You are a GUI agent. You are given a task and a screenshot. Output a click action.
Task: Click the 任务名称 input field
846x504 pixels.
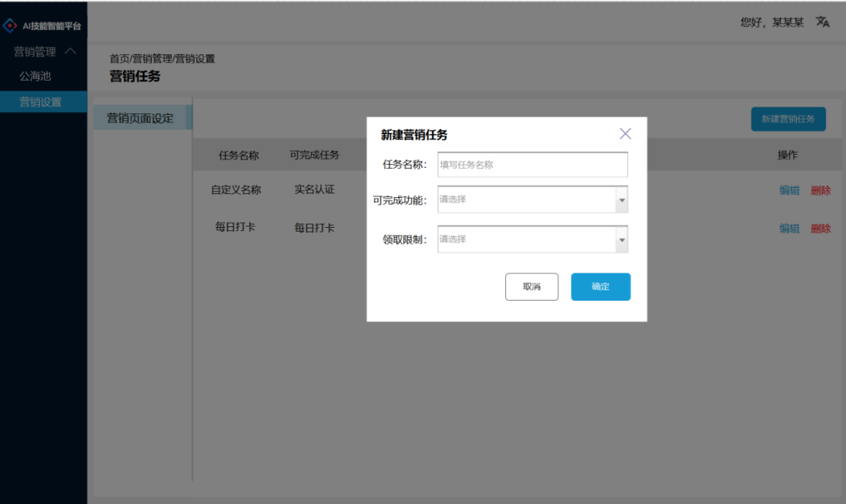click(532, 164)
